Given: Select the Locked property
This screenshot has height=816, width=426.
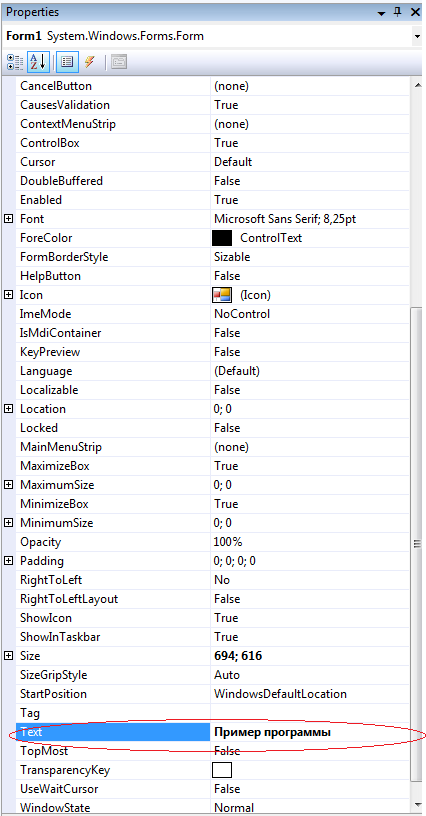Looking at the screenshot, I should [38, 428].
